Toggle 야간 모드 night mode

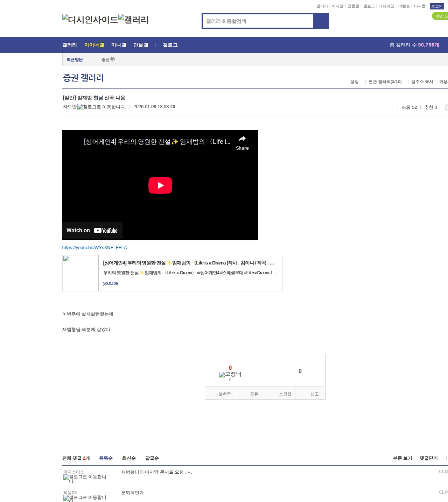click(440, 16)
